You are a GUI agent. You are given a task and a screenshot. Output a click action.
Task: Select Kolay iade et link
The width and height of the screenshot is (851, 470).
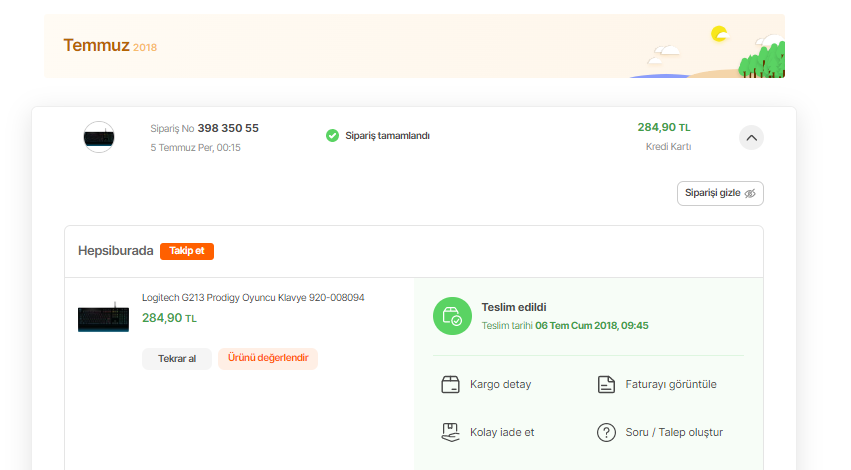coord(502,433)
